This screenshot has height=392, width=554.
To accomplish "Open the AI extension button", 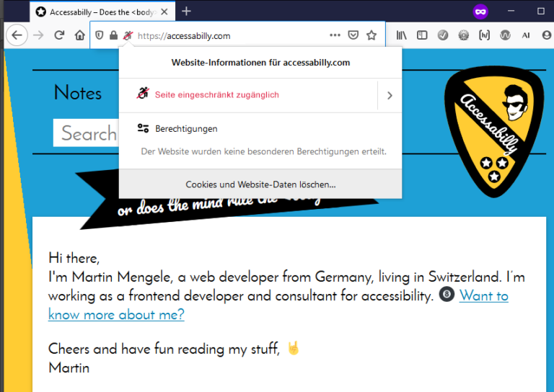I will [x=526, y=35].
